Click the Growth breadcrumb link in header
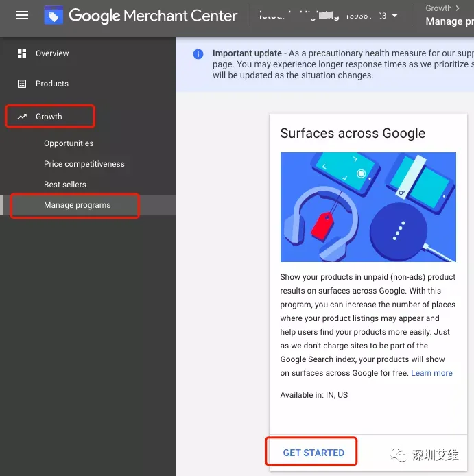 (x=438, y=8)
